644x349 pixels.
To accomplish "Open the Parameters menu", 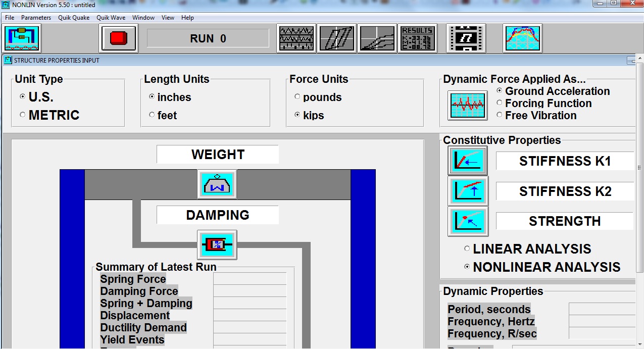I will click(x=36, y=18).
